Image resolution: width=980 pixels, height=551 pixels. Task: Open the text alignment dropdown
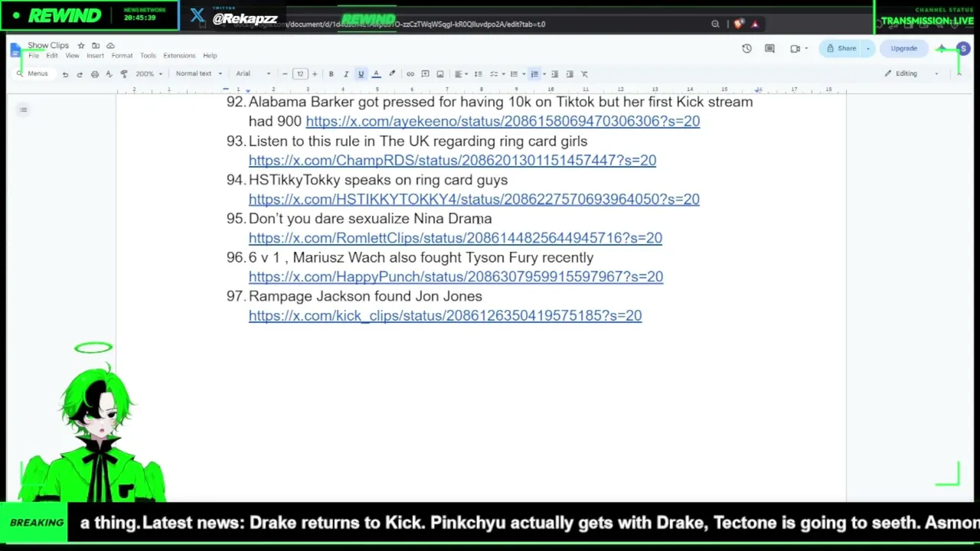(x=460, y=74)
